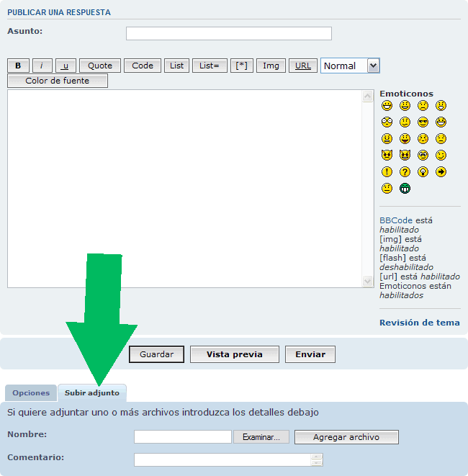Screen dimensions: 468x476
Task: Insert the sunglasses cool emoticon
Action: click(423, 122)
